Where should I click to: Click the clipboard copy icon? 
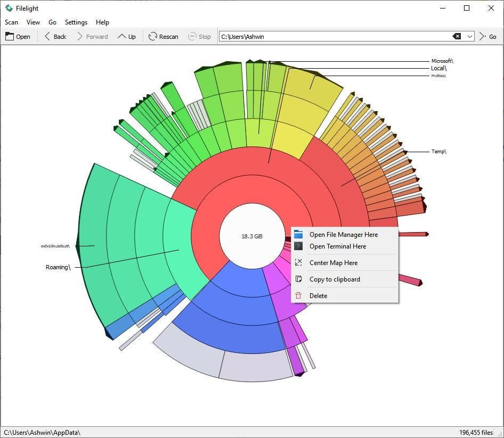point(298,279)
